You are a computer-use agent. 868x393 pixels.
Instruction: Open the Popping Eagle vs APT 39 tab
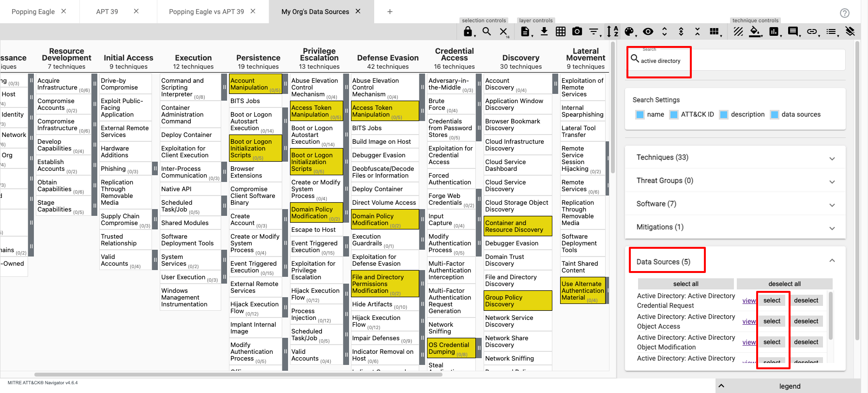tap(206, 12)
